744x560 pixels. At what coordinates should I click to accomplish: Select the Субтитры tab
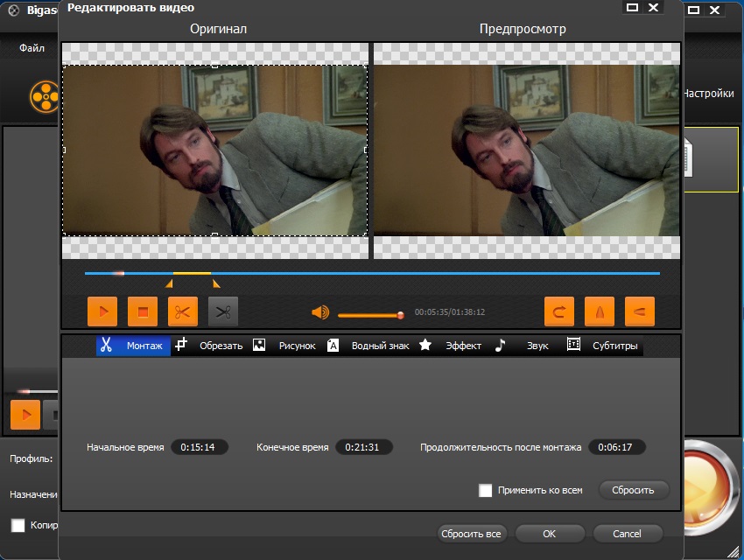[x=604, y=346]
